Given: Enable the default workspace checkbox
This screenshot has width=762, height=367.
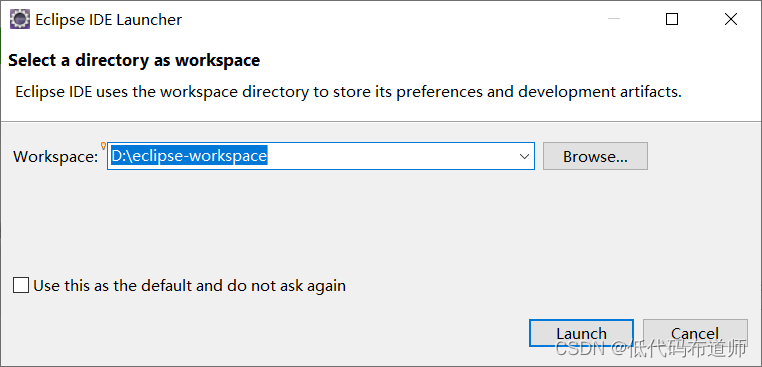Looking at the screenshot, I should click(x=21, y=285).
